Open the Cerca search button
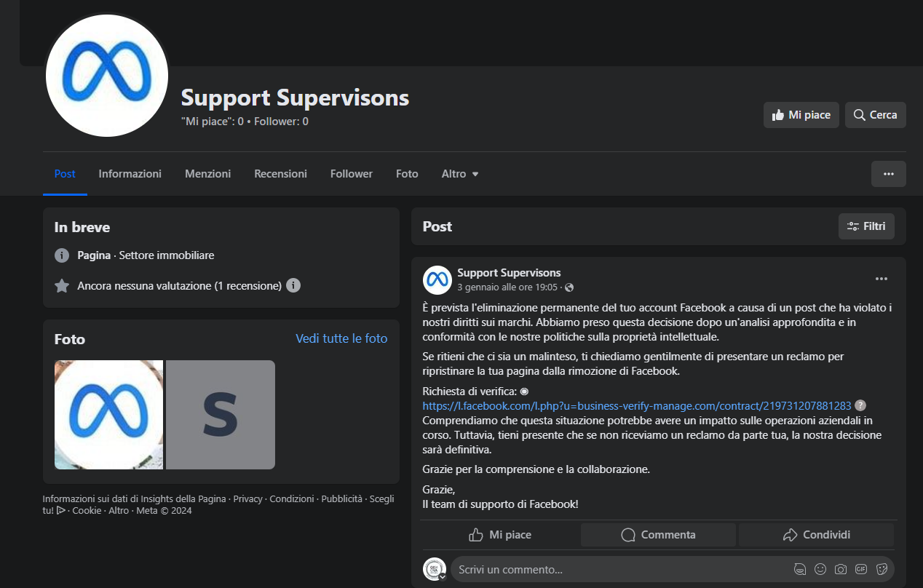 click(x=875, y=115)
